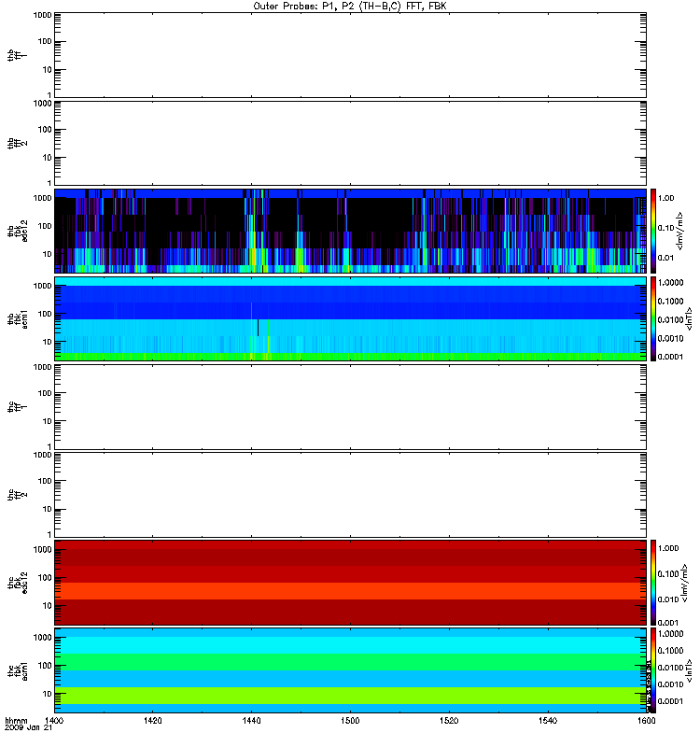Screen dimensions: 700x747
Task: Click the 1400 time tick label
Action: [54, 720]
